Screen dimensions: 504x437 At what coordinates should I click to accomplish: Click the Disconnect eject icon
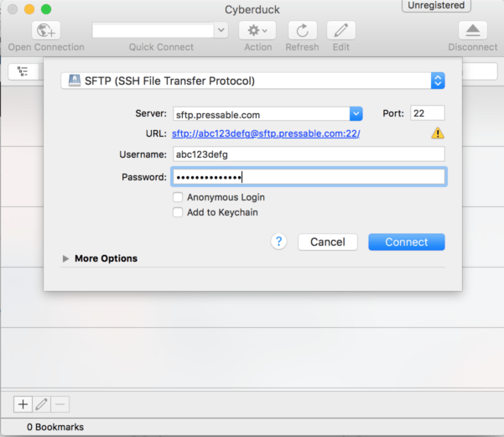[x=472, y=30]
